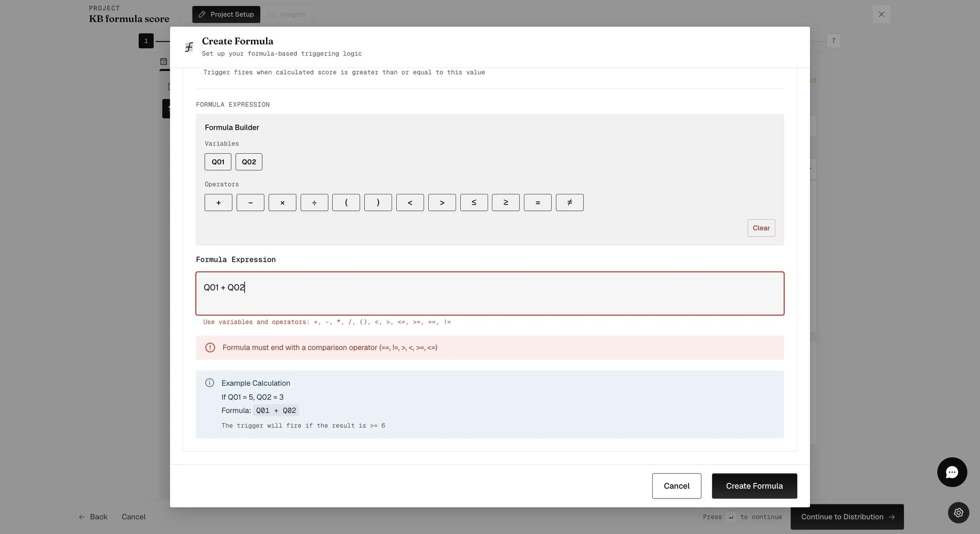Add the minus operator

pyautogui.click(x=250, y=203)
